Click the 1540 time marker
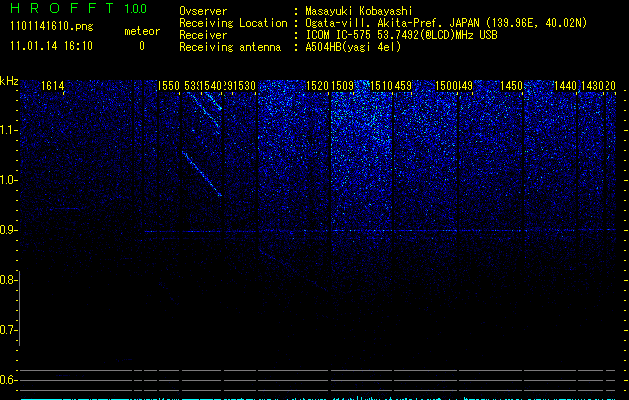The image size is (629, 400). tap(211, 86)
